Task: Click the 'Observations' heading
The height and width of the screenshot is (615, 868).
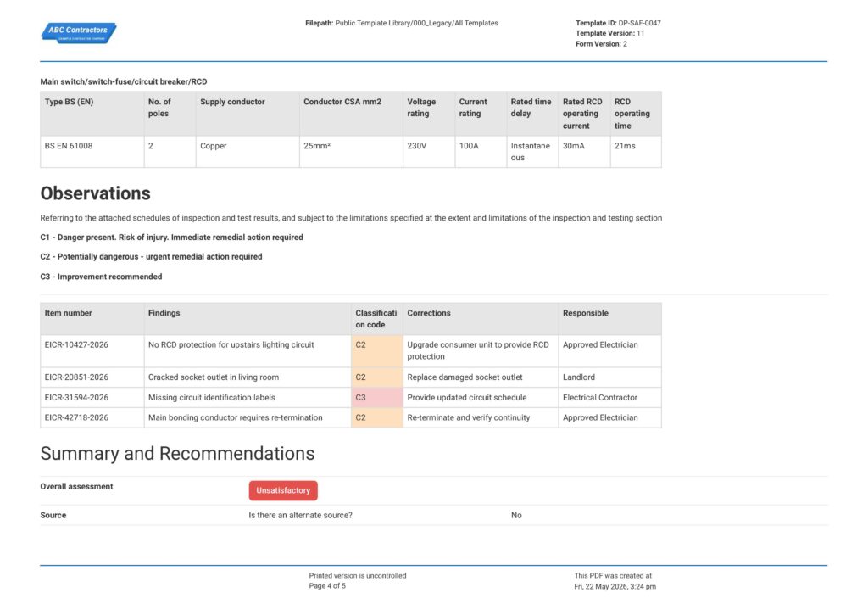Action: 95,193
